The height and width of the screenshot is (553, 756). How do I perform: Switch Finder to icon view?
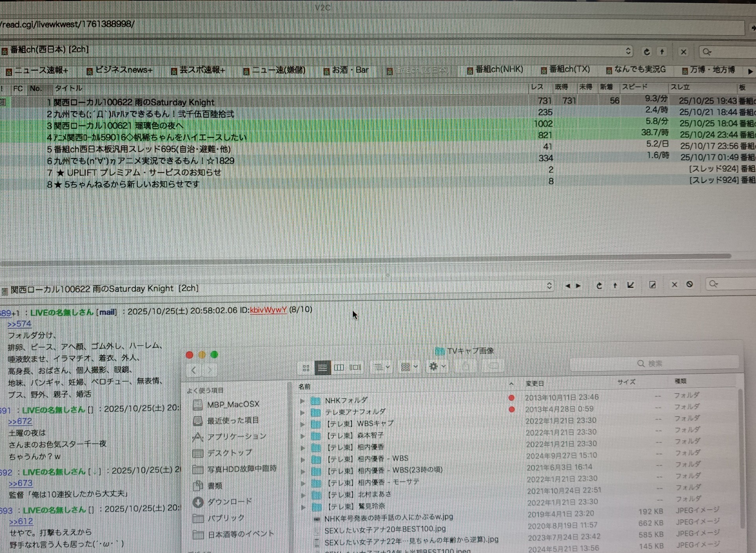point(306,367)
